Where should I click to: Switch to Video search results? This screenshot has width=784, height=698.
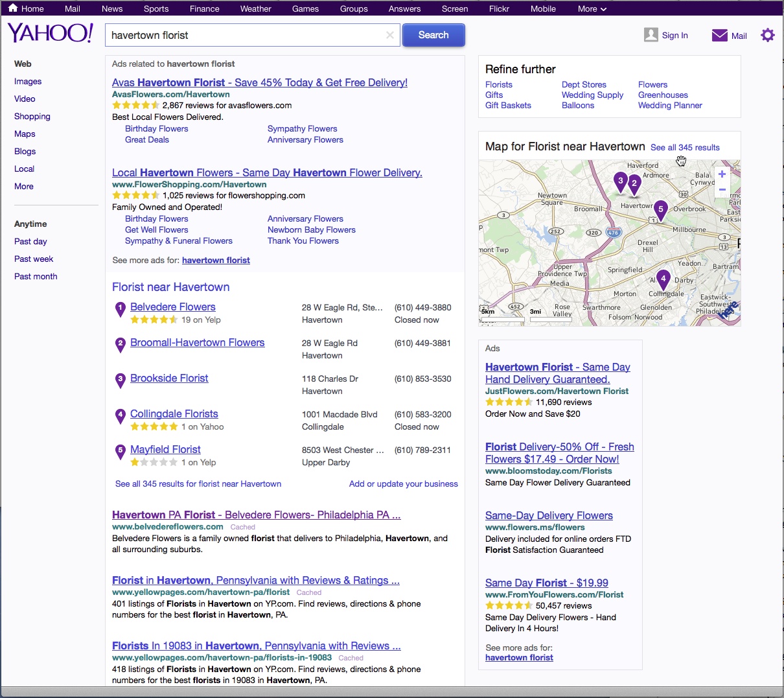[25, 99]
